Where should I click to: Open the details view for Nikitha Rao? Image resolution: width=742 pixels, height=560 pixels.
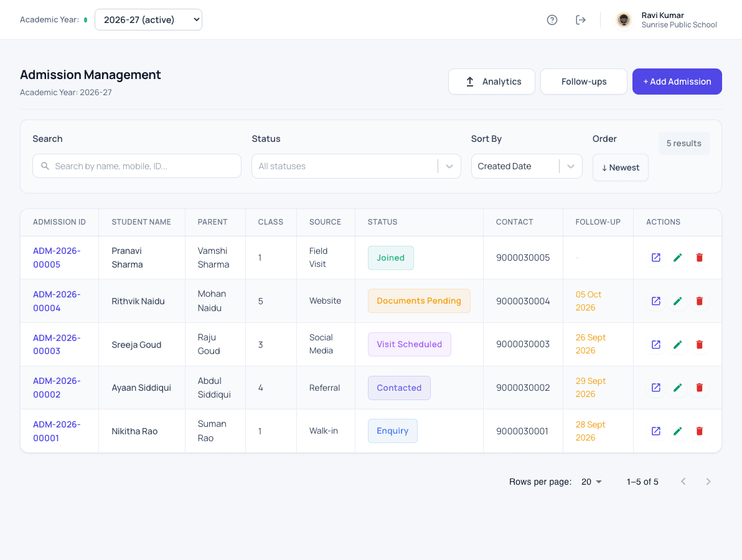[656, 431]
